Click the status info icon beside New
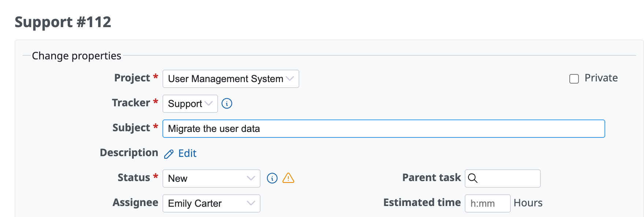 point(272,178)
